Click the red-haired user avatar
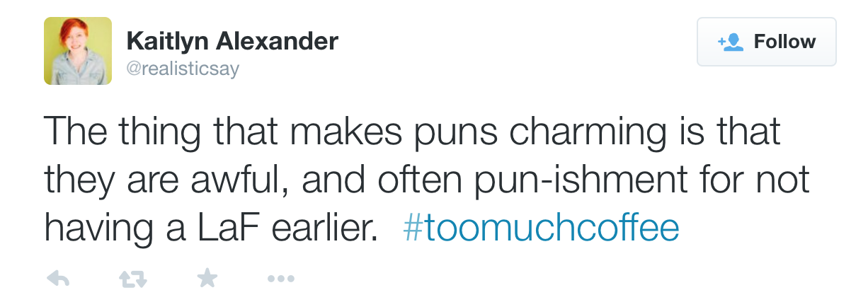 click(x=78, y=51)
